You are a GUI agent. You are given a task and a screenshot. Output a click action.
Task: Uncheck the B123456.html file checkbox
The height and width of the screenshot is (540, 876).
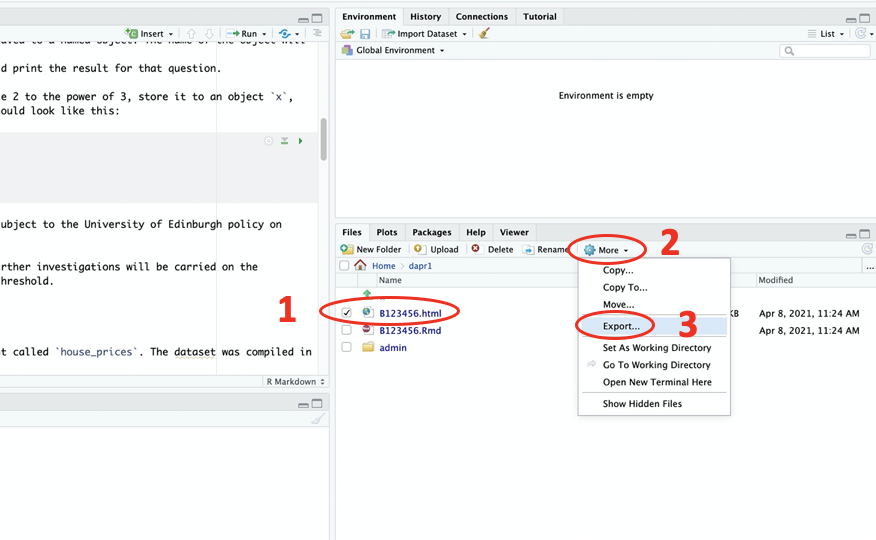[x=346, y=313]
